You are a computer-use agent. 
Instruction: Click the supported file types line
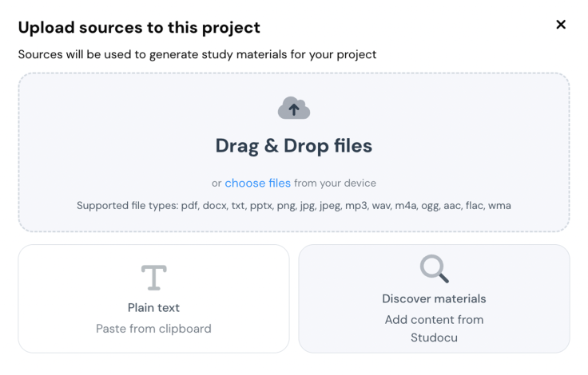coord(293,206)
